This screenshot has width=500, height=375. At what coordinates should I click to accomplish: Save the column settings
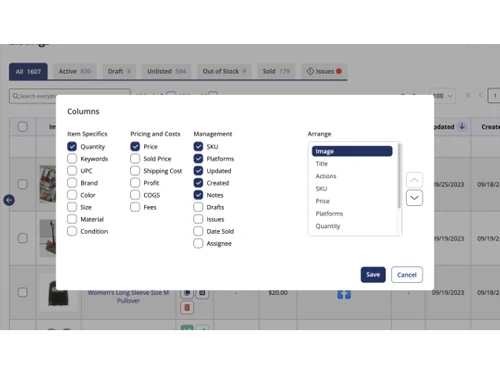373,275
